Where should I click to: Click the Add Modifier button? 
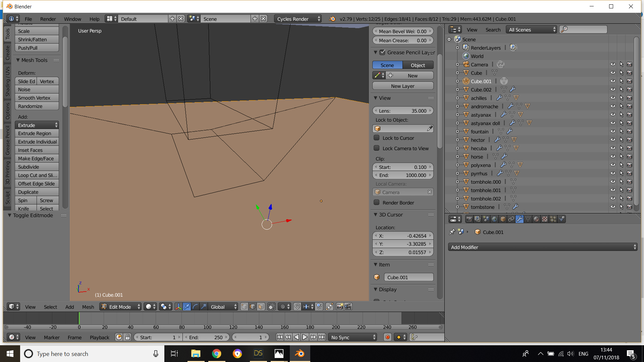tap(543, 247)
